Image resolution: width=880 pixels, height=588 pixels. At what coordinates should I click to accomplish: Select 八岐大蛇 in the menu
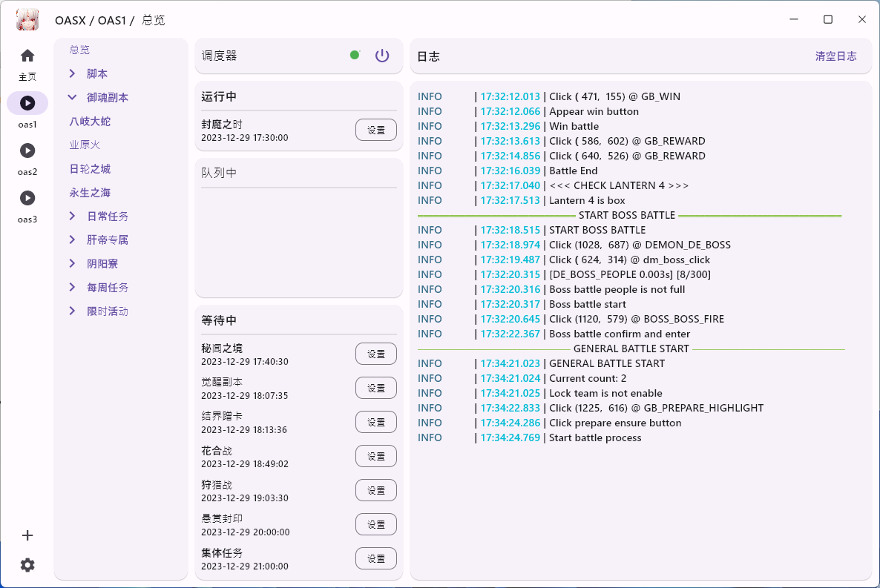pyautogui.click(x=90, y=121)
